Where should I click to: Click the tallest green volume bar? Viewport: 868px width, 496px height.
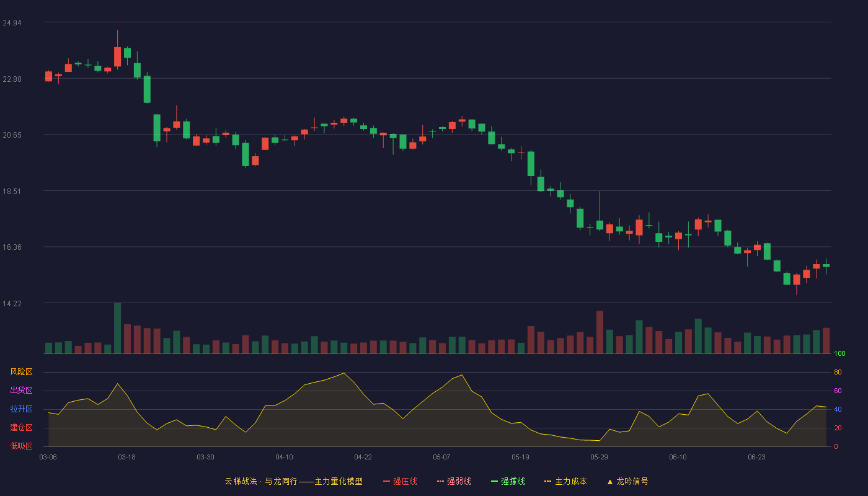point(117,328)
